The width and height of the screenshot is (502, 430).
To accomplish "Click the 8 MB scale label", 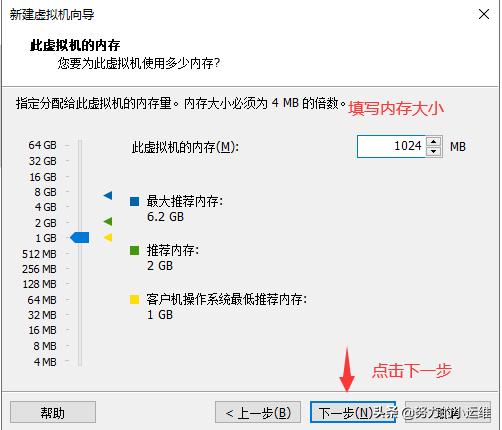I will tap(45, 346).
